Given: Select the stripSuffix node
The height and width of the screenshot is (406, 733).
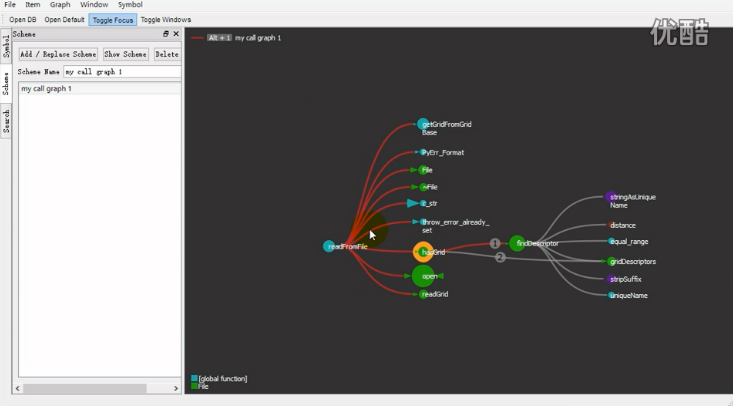Looking at the screenshot, I should click(611, 279).
